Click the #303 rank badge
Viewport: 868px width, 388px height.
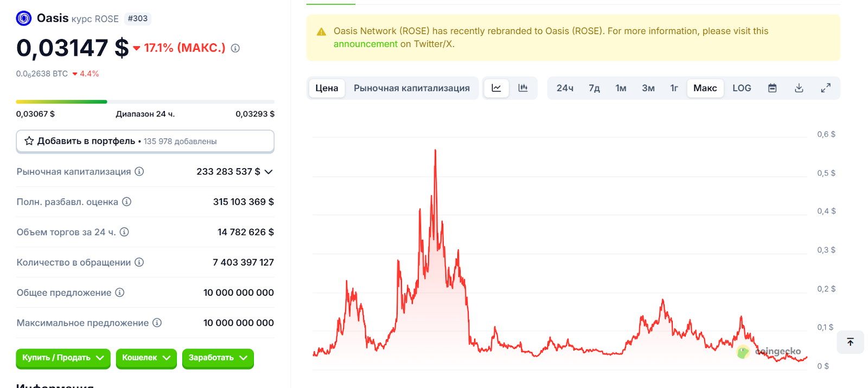[x=137, y=18]
